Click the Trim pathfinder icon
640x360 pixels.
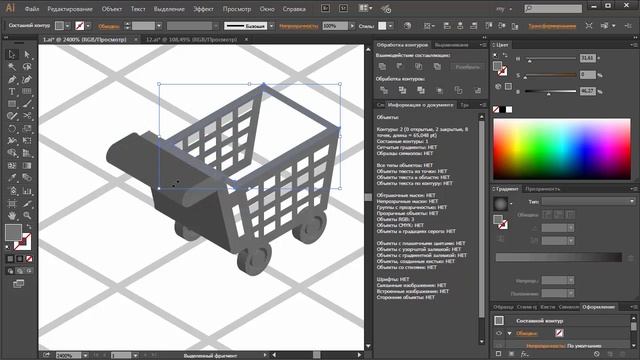coord(402,90)
